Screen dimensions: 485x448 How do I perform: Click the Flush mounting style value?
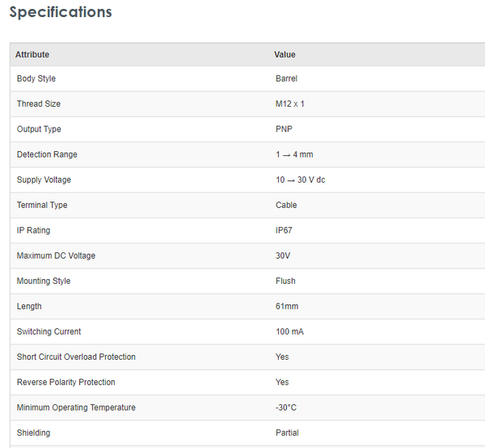(x=285, y=281)
